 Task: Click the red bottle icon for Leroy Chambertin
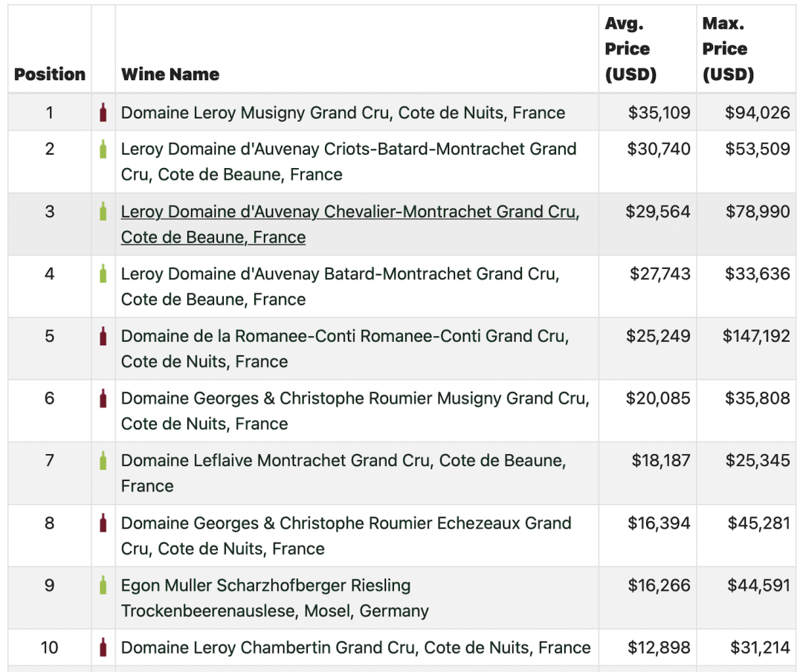pyautogui.click(x=103, y=647)
